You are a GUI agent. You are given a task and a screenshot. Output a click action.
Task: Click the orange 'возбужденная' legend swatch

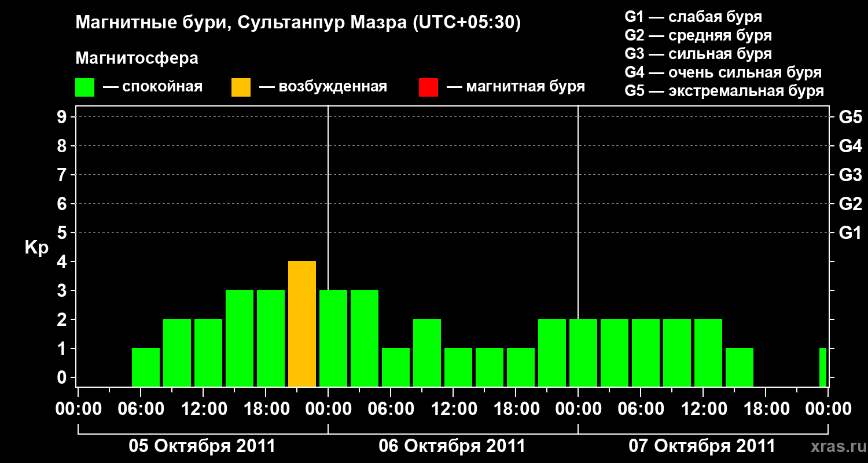tap(241, 87)
